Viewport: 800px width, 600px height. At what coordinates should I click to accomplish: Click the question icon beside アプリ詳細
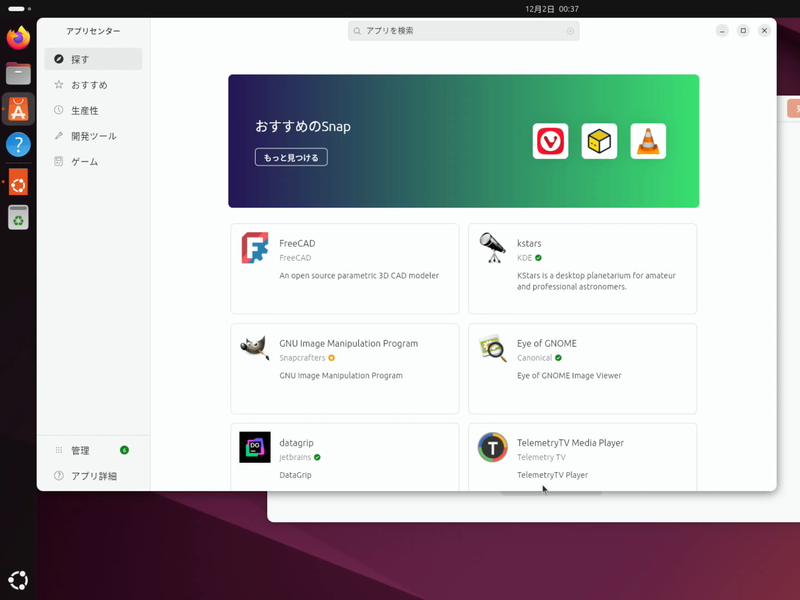(x=59, y=476)
